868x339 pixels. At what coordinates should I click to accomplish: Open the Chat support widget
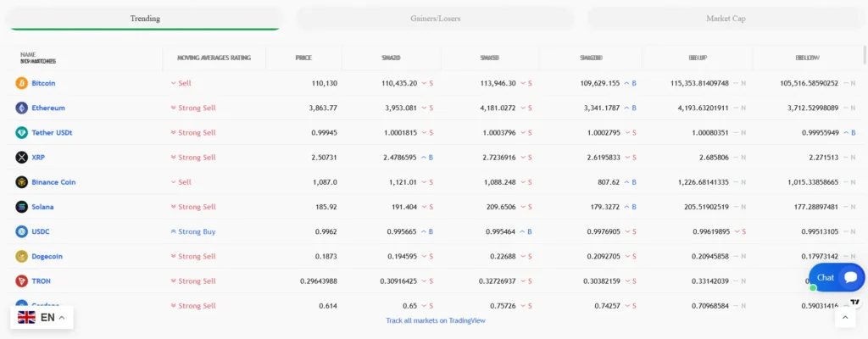[x=837, y=277]
